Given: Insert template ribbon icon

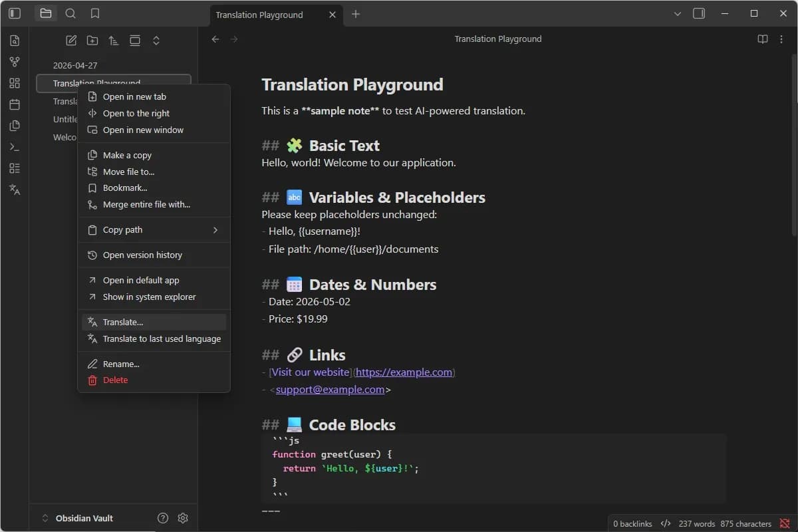Looking at the screenshot, I should point(15,126).
